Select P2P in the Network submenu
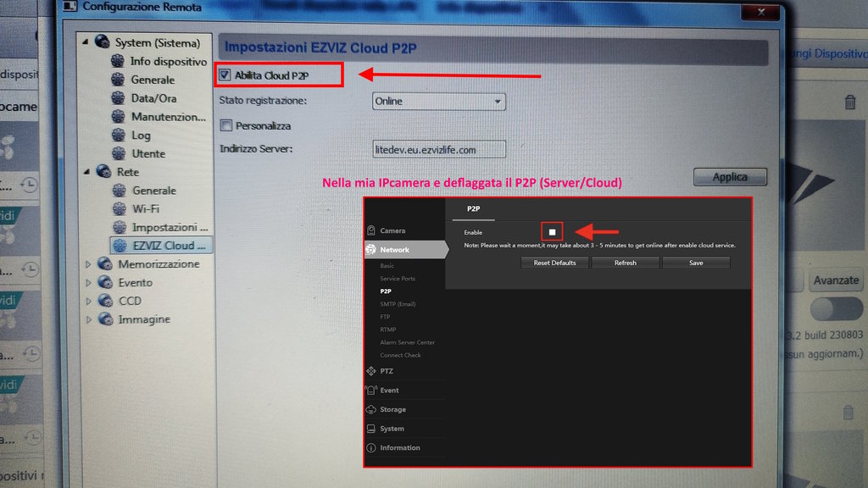The width and height of the screenshot is (868, 488). (x=386, y=291)
